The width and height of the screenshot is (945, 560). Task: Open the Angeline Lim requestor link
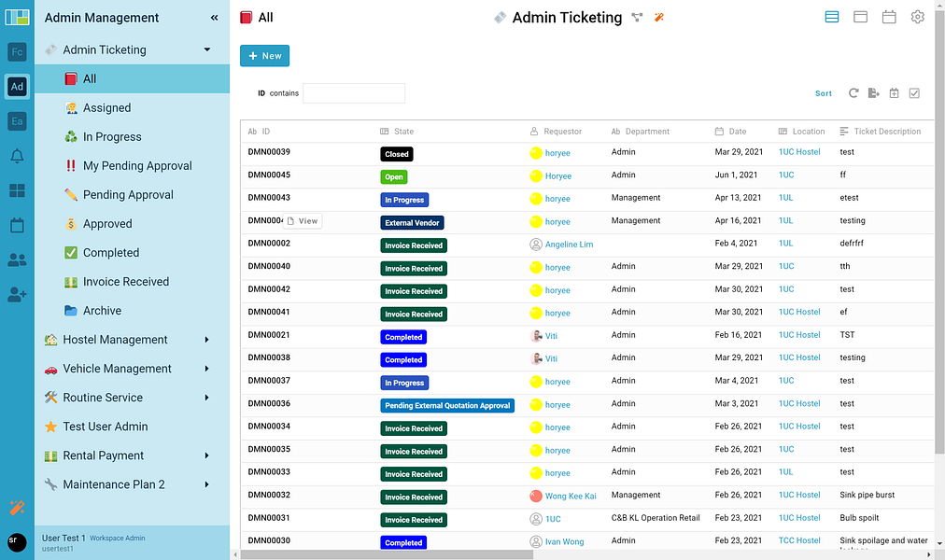point(569,245)
